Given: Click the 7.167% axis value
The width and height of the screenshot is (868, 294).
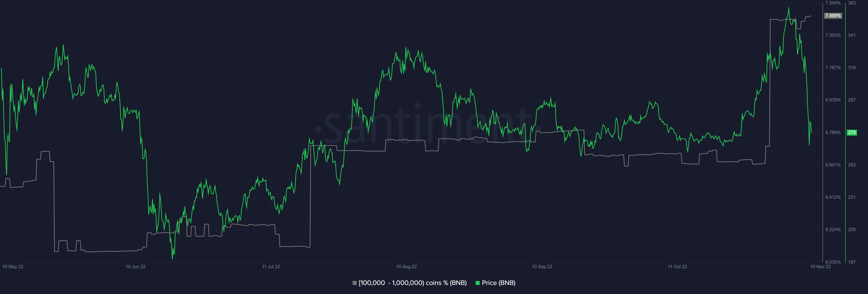Looking at the screenshot, I should point(833,68).
